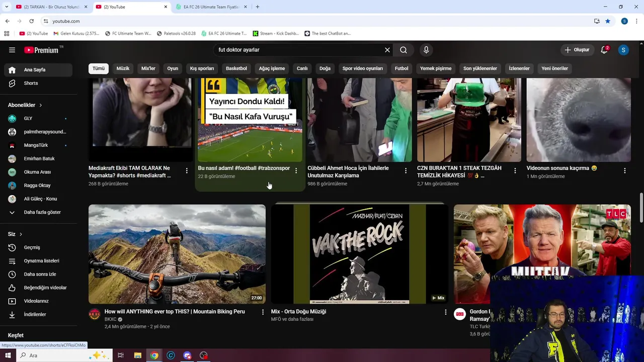
Task: Open the Siz section arrow
Action: pos(21,234)
